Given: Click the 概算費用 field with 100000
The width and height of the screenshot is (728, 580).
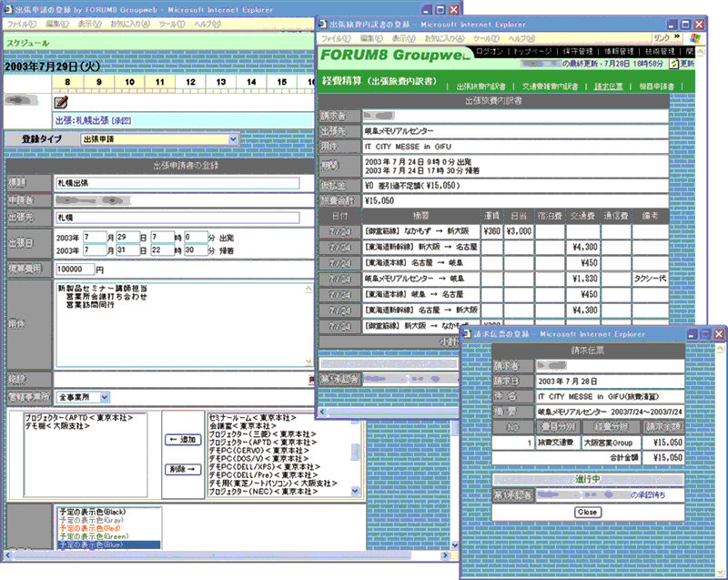Looking at the screenshot, I should (75, 269).
